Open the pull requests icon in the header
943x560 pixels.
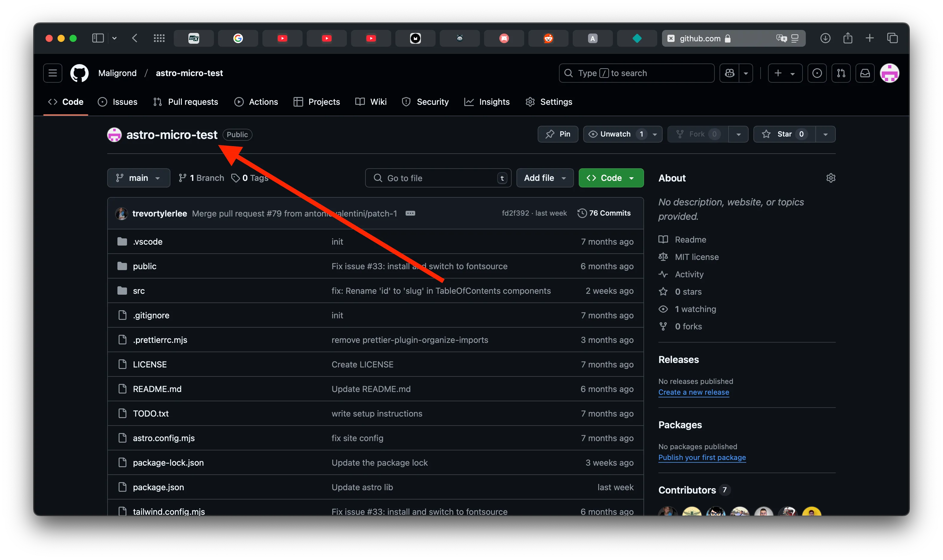click(x=841, y=73)
